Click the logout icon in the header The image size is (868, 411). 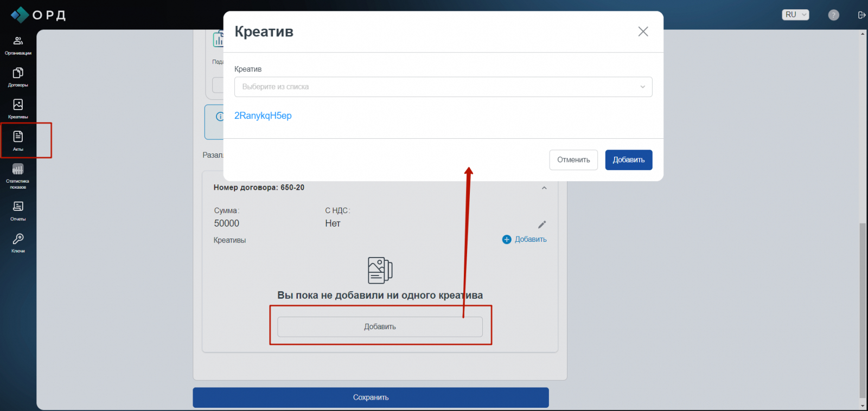coord(861,15)
